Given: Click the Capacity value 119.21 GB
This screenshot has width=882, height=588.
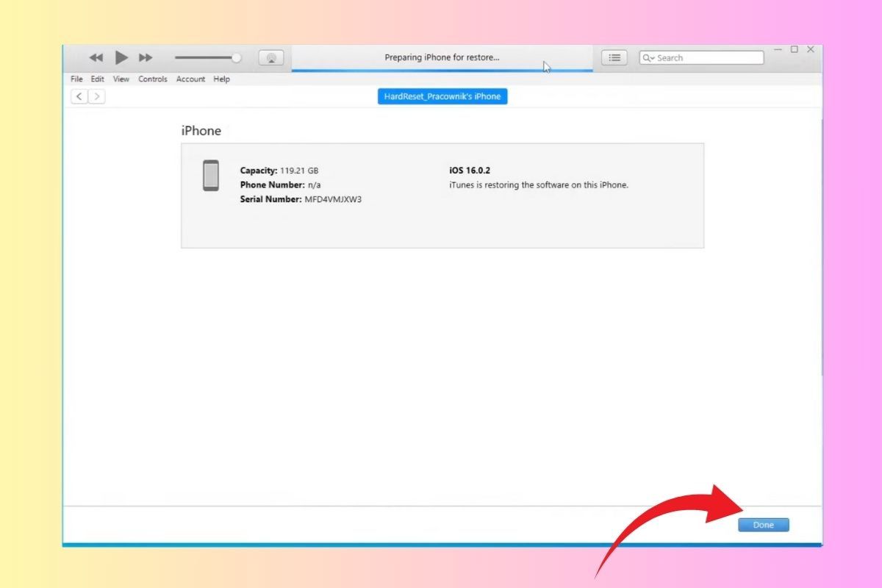Looking at the screenshot, I should coord(299,171).
